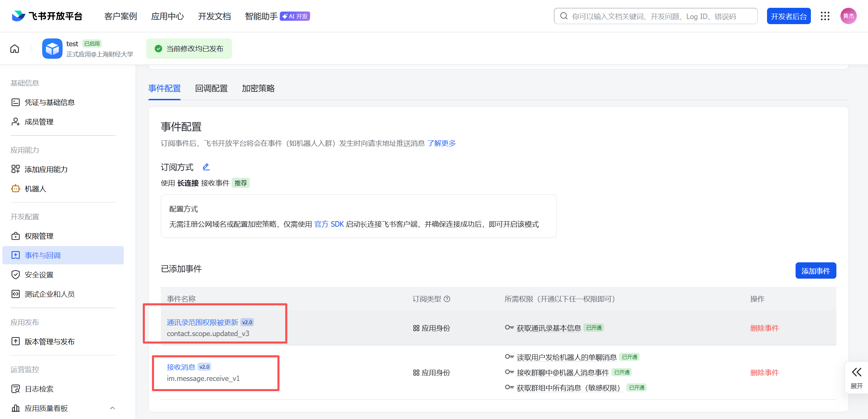Click the 开发者后台 button

point(788,16)
